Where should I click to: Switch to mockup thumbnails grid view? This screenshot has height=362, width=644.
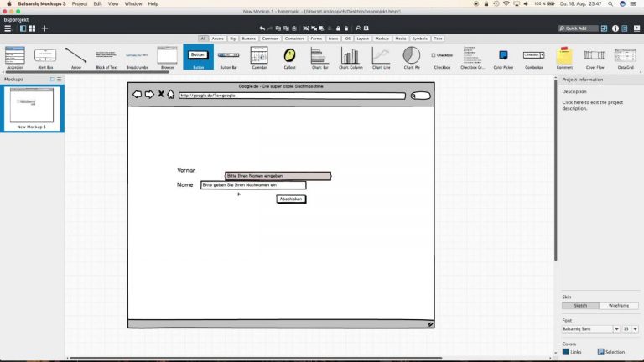tap(32, 28)
